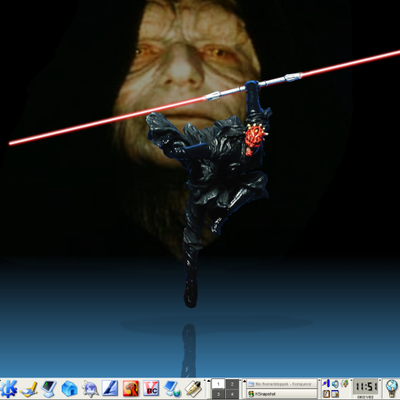Activate the Konqueror taskbar window button

click(x=282, y=384)
